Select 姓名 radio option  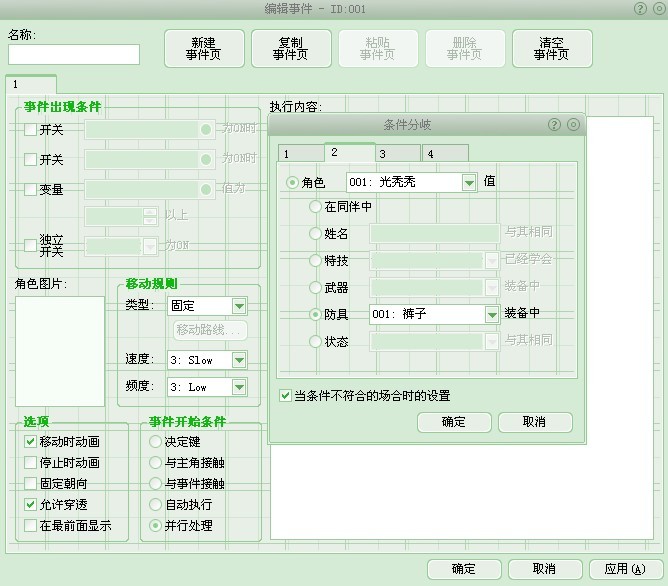coord(315,233)
